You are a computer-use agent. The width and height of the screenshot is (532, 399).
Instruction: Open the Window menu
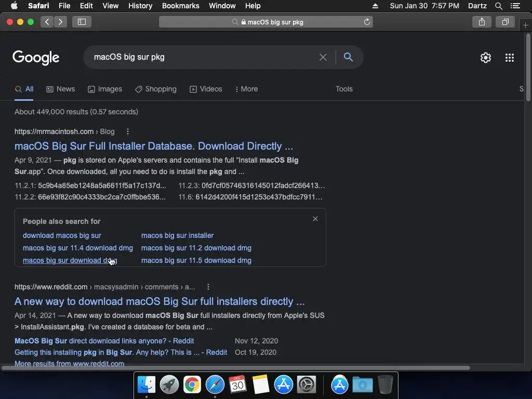[222, 6]
